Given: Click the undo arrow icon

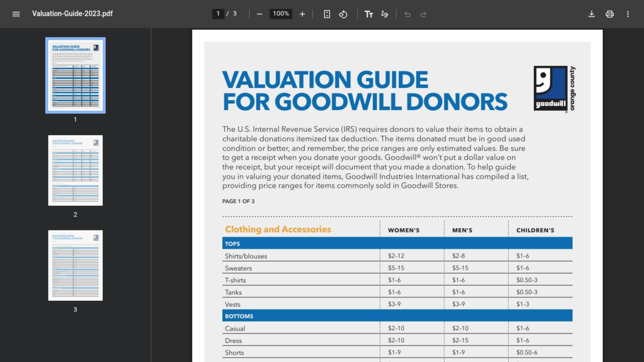Looking at the screenshot, I should (x=408, y=14).
